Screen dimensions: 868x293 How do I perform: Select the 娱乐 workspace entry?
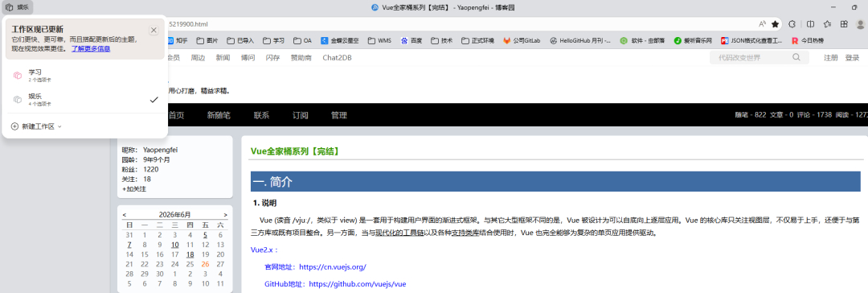(84, 99)
